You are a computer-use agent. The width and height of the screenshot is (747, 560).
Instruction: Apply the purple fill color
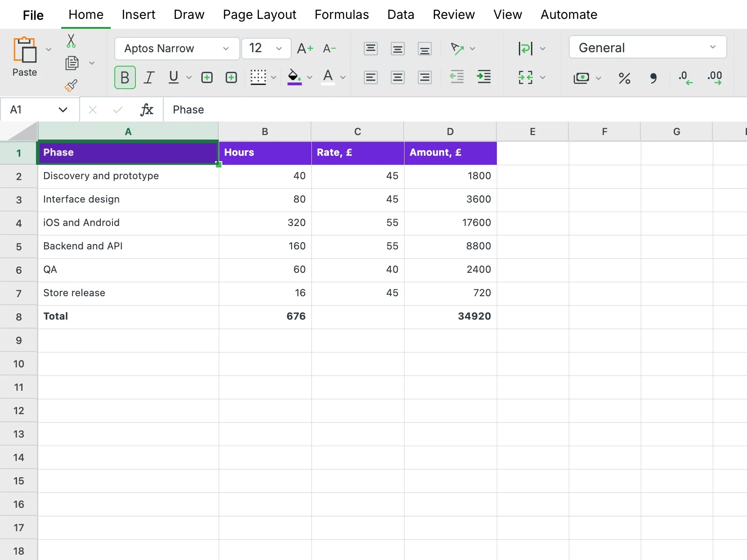pyautogui.click(x=294, y=77)
